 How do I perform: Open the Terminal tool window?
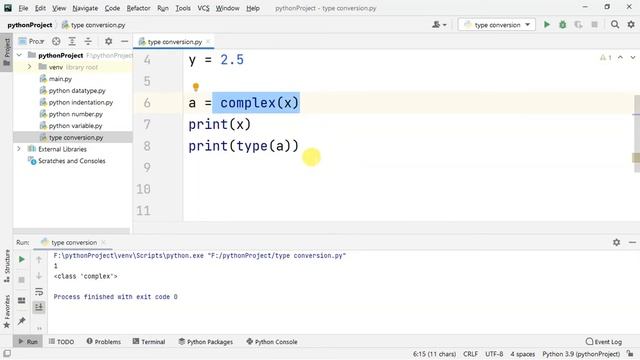click(x=149, y=342)
